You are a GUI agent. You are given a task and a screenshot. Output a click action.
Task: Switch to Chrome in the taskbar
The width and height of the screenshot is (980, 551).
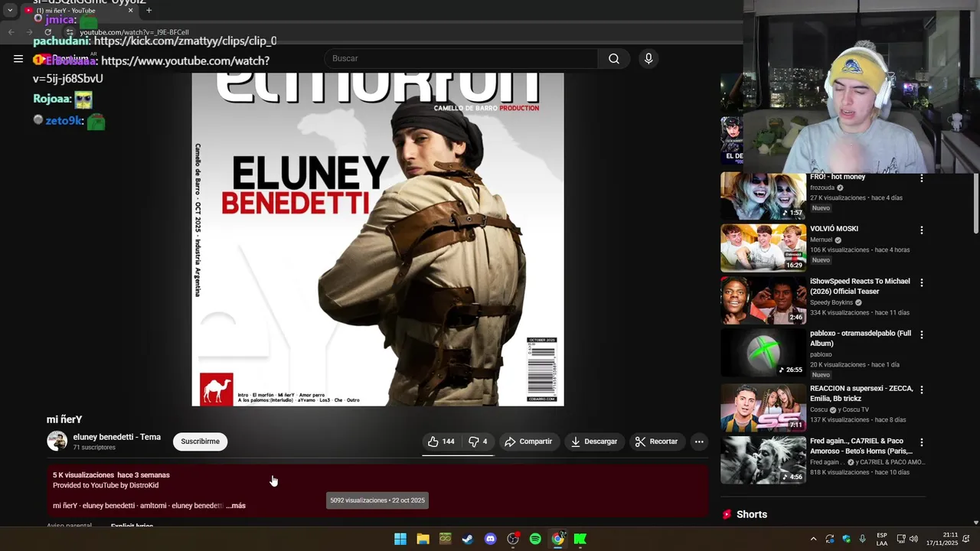point(558,539)
